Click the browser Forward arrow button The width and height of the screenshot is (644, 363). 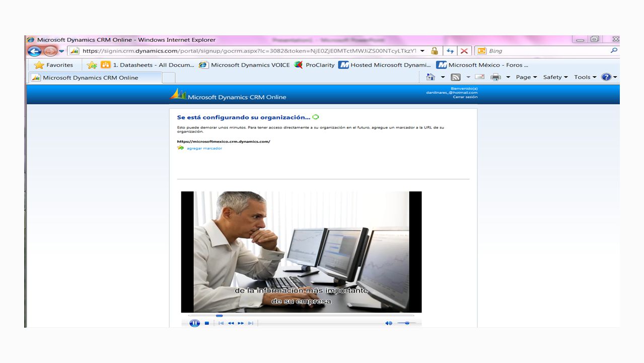pos(50,51)
